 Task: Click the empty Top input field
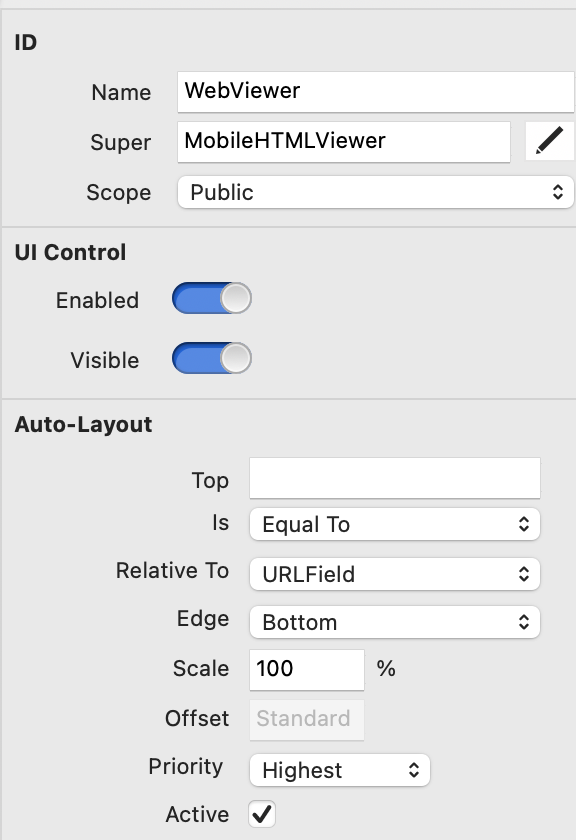tap(395, 478)
